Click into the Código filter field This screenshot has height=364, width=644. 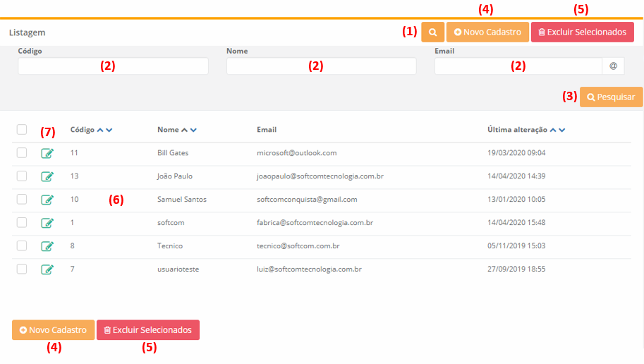tap(113, 66)
